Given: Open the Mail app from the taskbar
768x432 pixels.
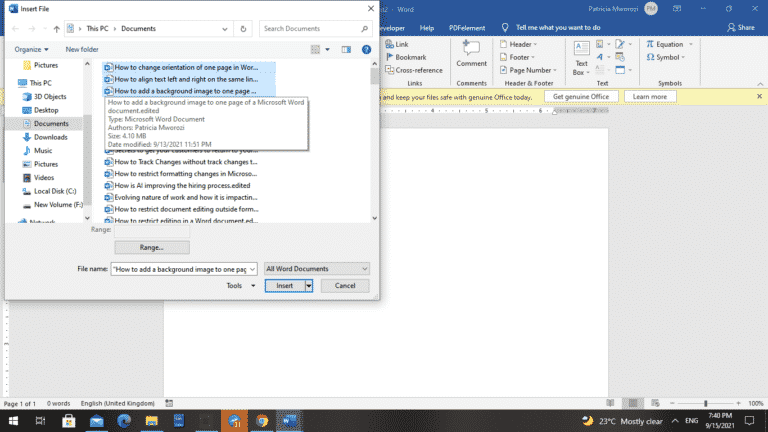Looking at the screenshot, I should 96,421.
